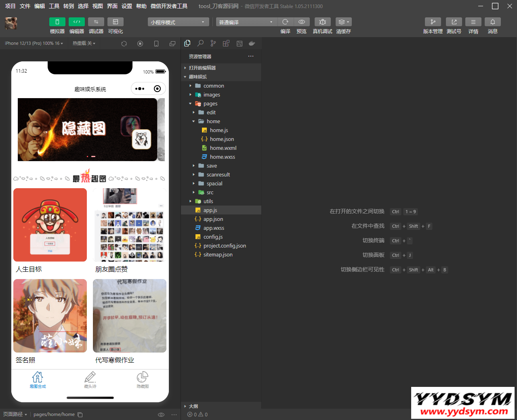Click the 预览 preview icon
The image size is (517, 420).
301,22
